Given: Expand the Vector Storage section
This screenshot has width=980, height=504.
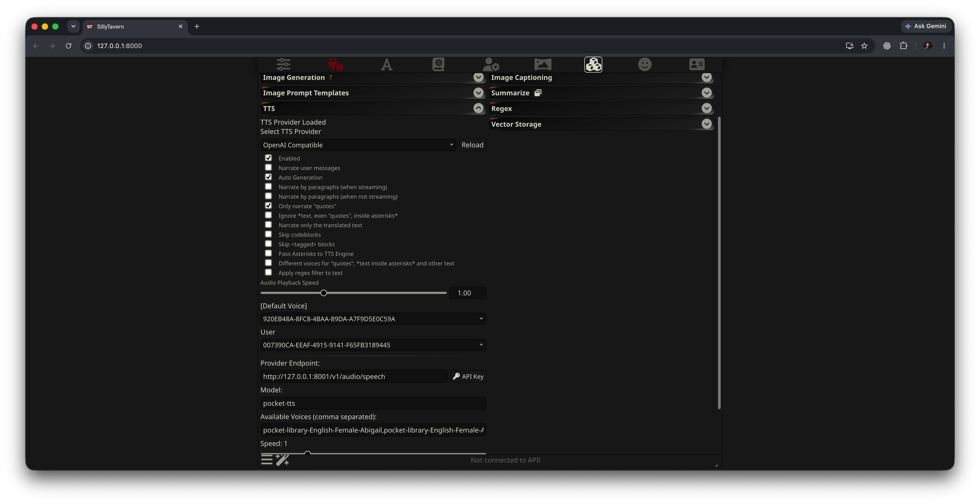Looking at the screenshot, I should [706, 124].
